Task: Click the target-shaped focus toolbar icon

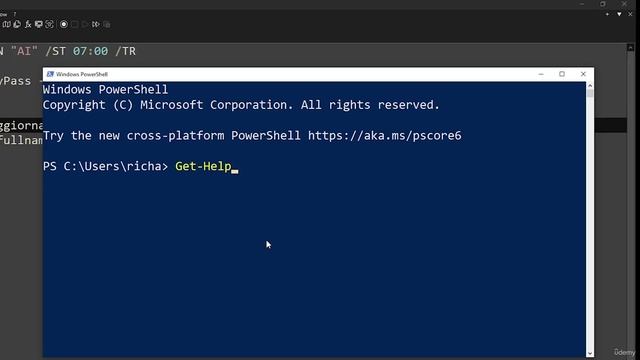Action: [x=49, y=24]
